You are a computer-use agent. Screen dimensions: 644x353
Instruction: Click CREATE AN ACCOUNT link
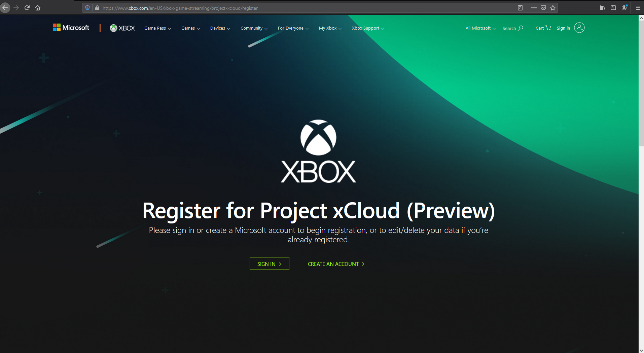(336, 264)
